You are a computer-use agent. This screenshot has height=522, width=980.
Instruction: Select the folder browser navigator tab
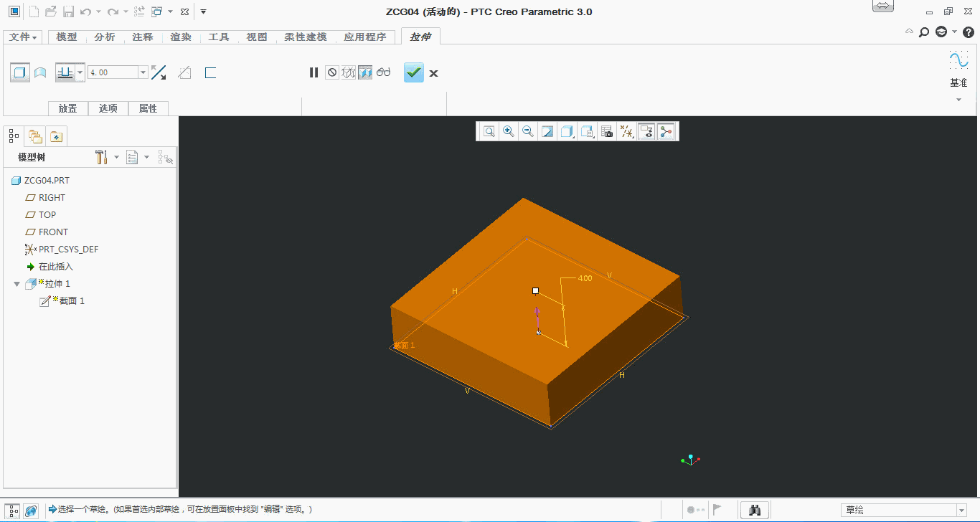(x=35, y=136)
